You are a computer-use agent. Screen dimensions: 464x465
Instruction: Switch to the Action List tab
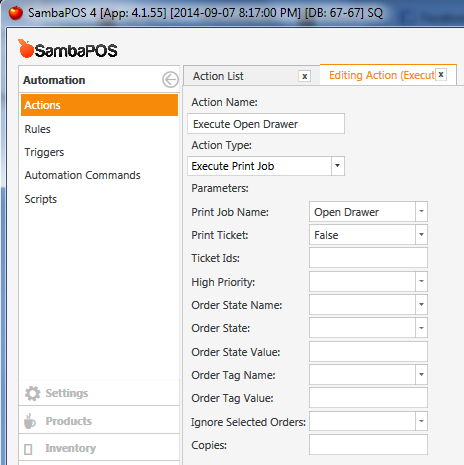pyautogui.click(x=218, y=76)
